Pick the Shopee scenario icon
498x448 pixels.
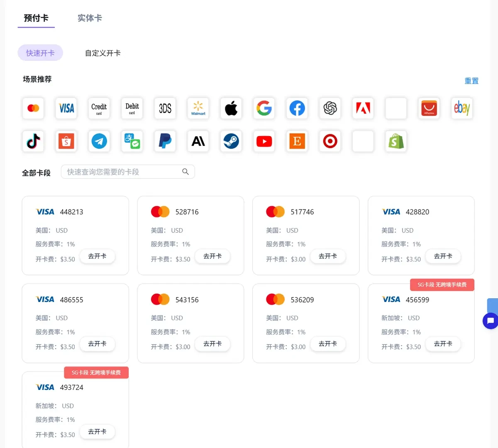66,141
